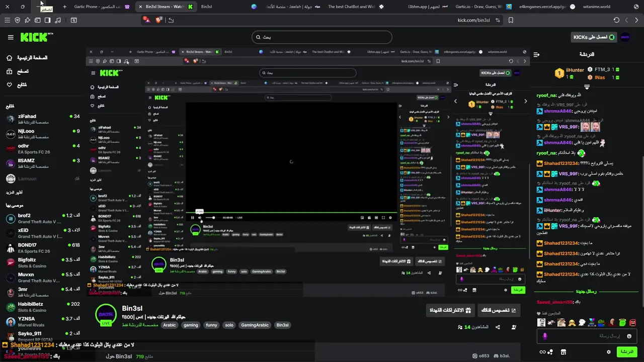Click the share arrow beside Brave Shields
644x362 pixels.
(171, 20)
